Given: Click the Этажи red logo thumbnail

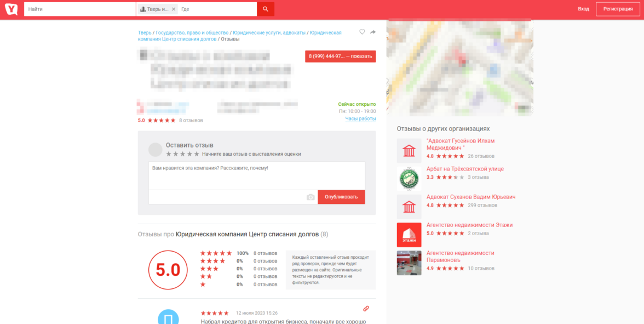Looking at the screenshot, I should tap(409, 235).
